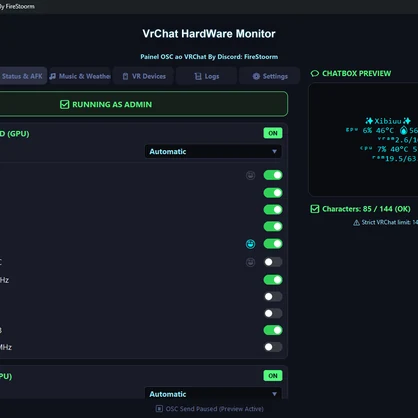Click the CHATBOX PREVIEW heading
The width and height of the screenshot is (418, 418).
click(x=357, y=73)
